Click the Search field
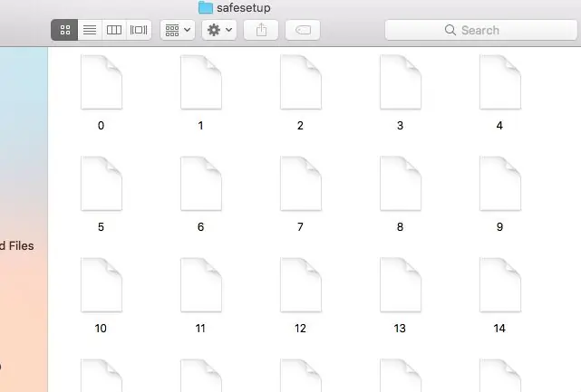581x392 pixels. click(481, 30)
